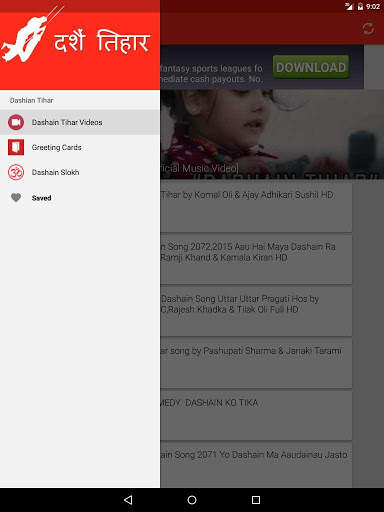Tap the 9:02 clock in status bar
This screenshot has width=384, height=512.
(x=373, y=6)
